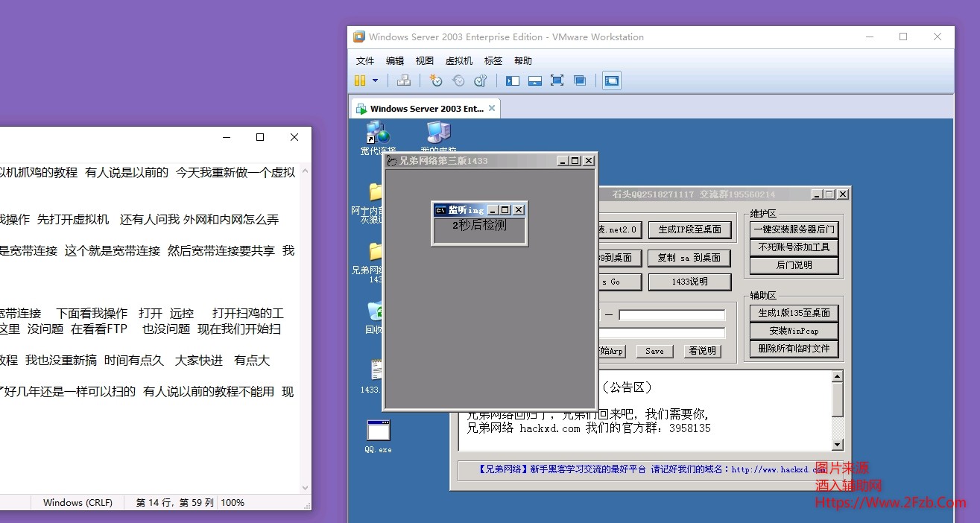
Task: Click the 不死账号添加工具 button
Action: (x=794, y=247)
